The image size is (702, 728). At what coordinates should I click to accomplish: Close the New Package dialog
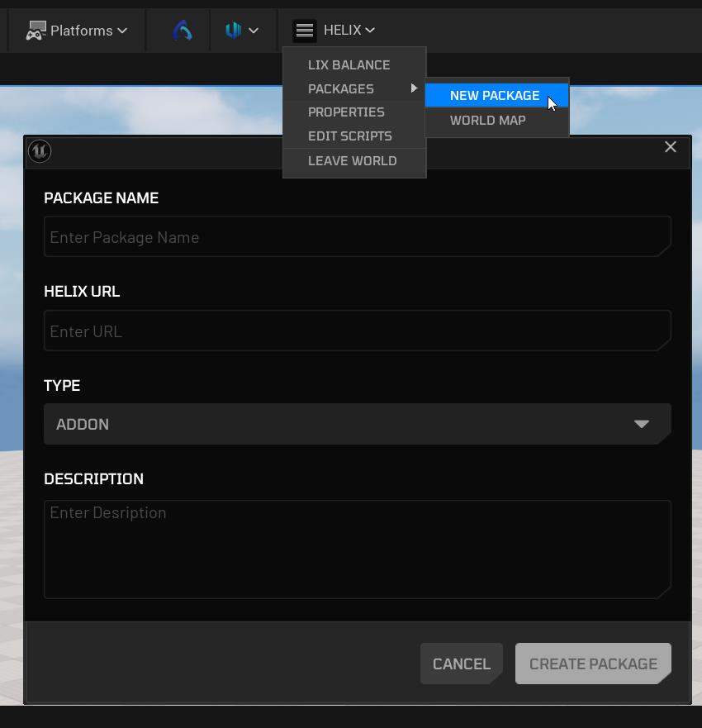pyautogui.click(x=671, y=147)
